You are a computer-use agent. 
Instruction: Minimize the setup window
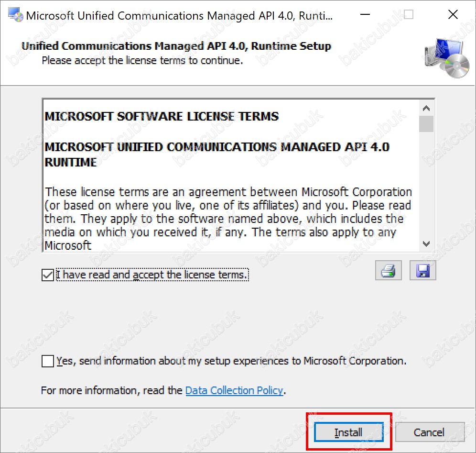point(365,14)
